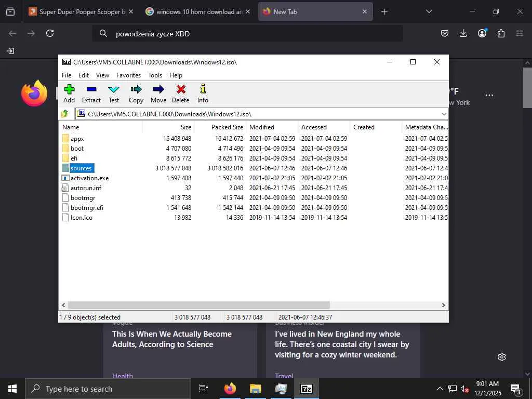Click the red Delete icon

(x=181, y=89)
